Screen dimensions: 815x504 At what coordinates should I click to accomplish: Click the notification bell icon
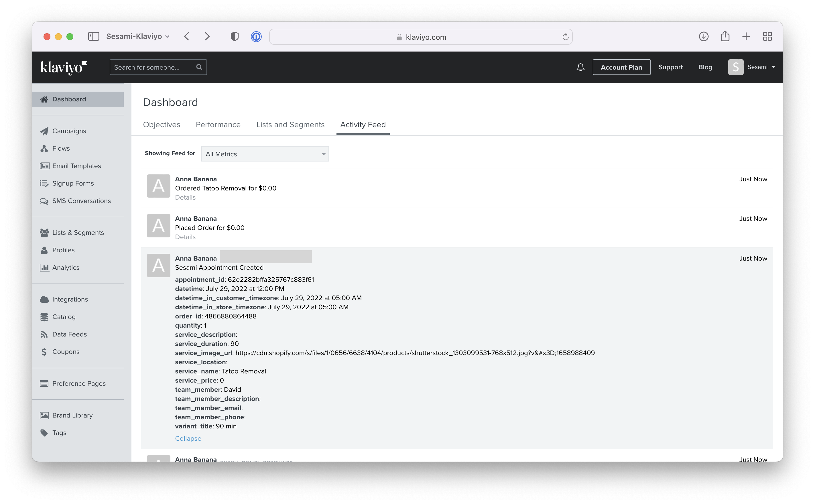click(x=580, y=67)
